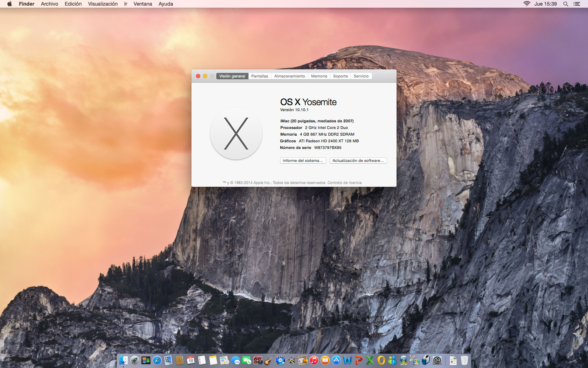588x368 pixels.
Task: Open Microsoft Messenger people icon
Action: (x=392, y=360)
